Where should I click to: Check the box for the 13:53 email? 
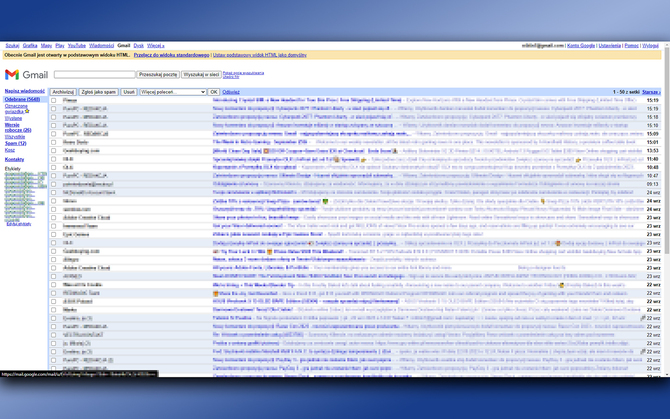click(x=53, y=150)
